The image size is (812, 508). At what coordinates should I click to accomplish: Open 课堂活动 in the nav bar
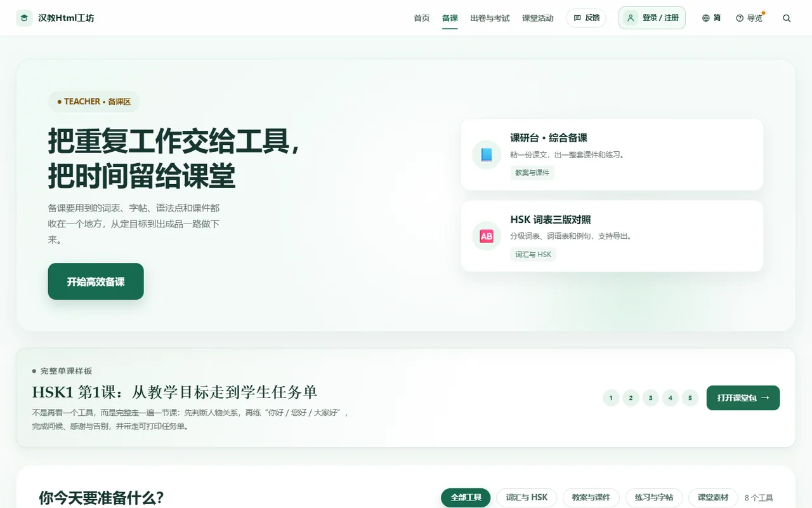538,18
